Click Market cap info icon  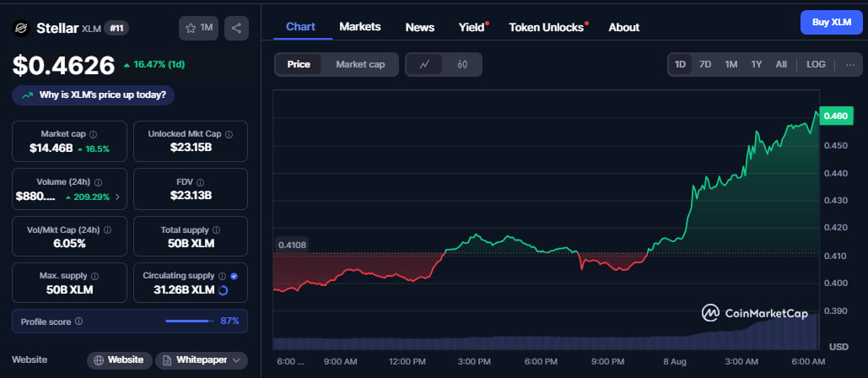point(93,134)
